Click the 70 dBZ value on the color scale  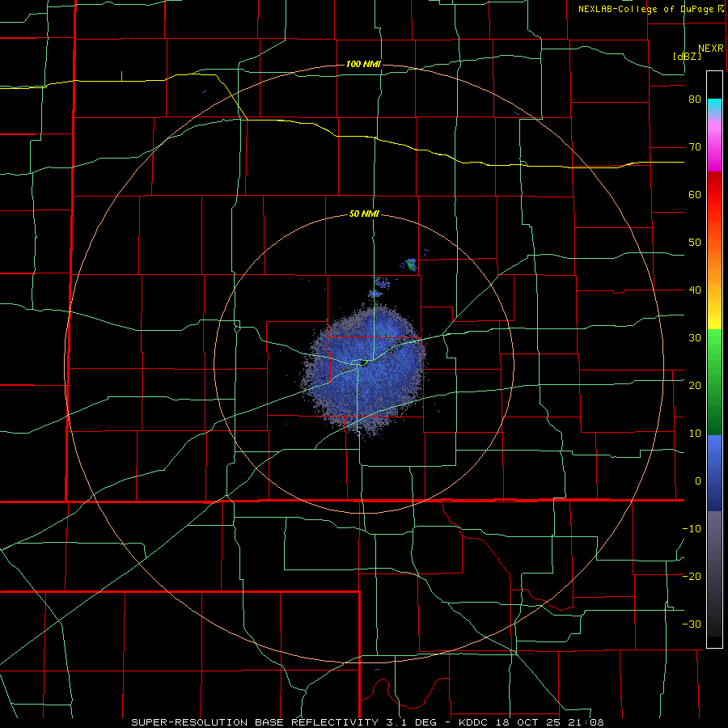pyautogui.click(x=695, y=147)
